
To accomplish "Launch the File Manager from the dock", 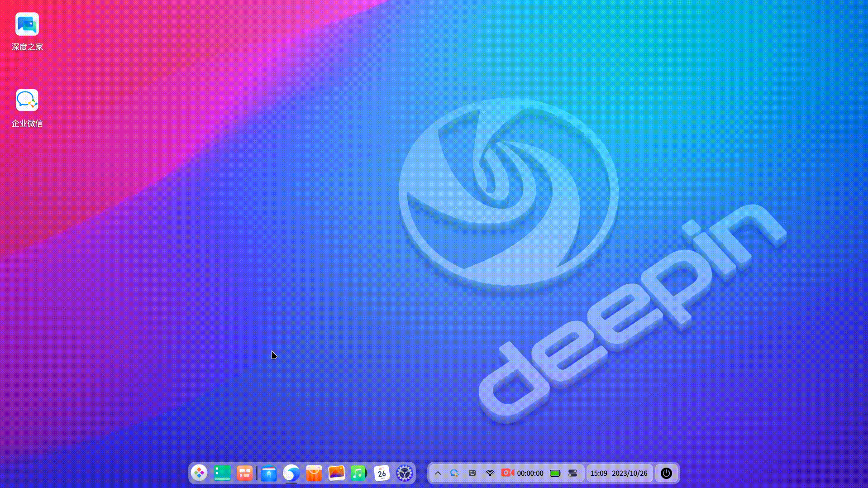I will pos(269,473).
